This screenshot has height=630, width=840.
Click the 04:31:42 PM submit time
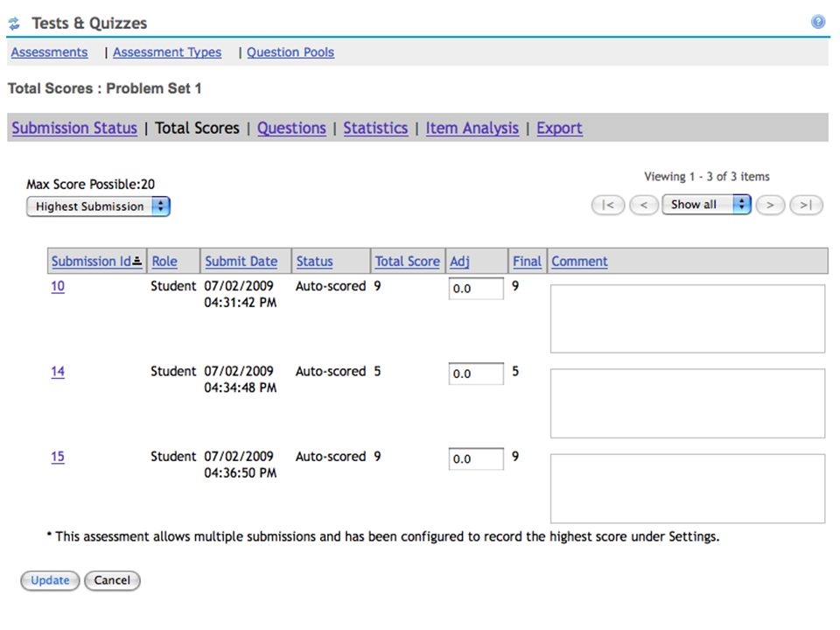[x=240, y=303]
